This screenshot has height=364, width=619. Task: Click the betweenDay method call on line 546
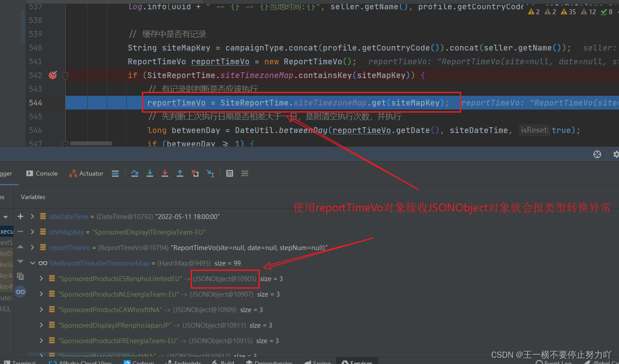(x=304, y=130)
